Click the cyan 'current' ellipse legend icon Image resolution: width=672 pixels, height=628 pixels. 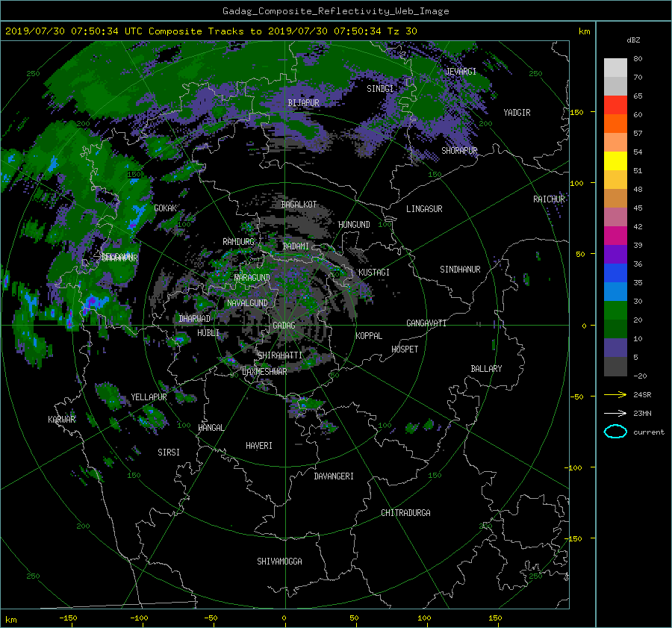click(x=615, y=432)
